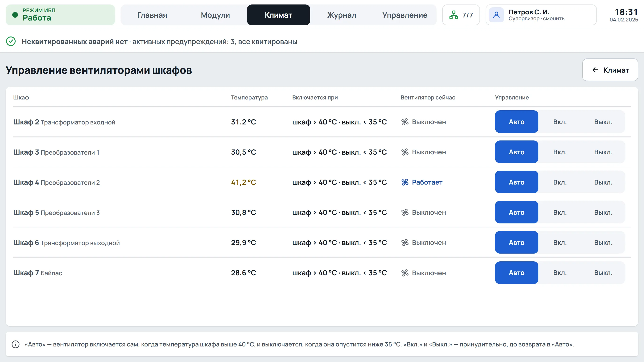This screenshot has width=644, height=362.
Task: Click the 18:31 clock display
Action: 626,12
